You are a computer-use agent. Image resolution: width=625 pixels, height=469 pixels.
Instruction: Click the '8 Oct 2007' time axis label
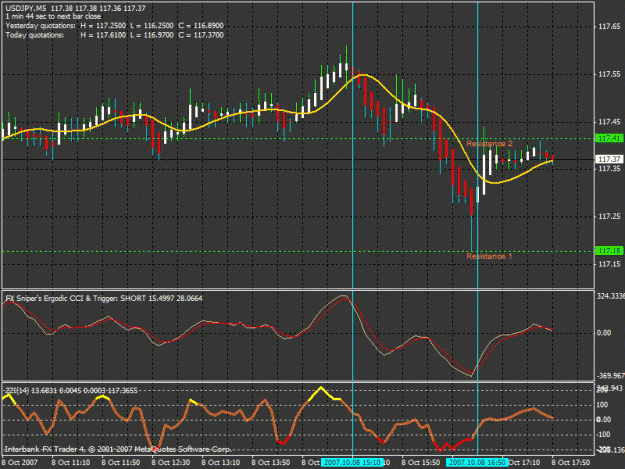pyautogui.click(x=20, y=462)
